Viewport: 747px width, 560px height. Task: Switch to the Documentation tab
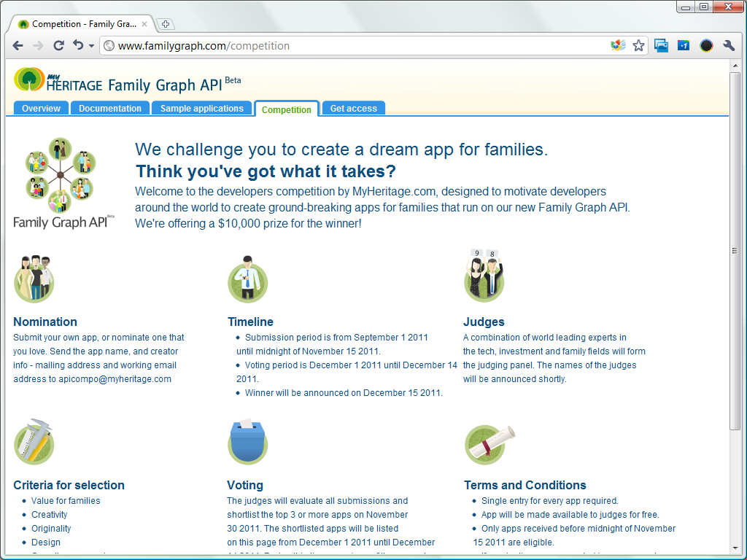tap(110, 109)
